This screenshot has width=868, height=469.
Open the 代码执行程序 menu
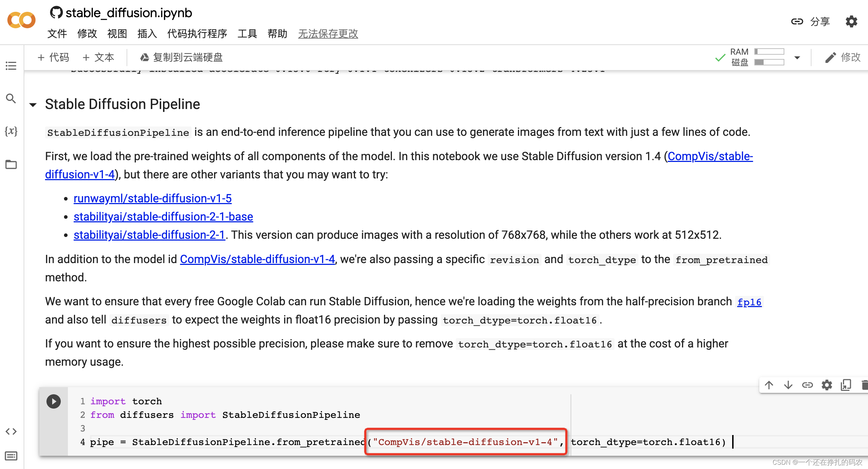197,34
